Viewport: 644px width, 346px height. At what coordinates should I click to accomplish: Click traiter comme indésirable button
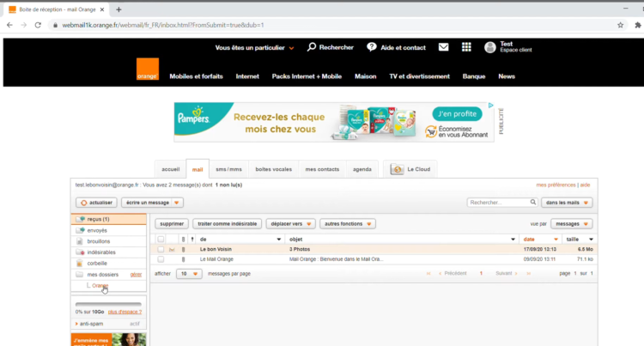click(228, 224)
